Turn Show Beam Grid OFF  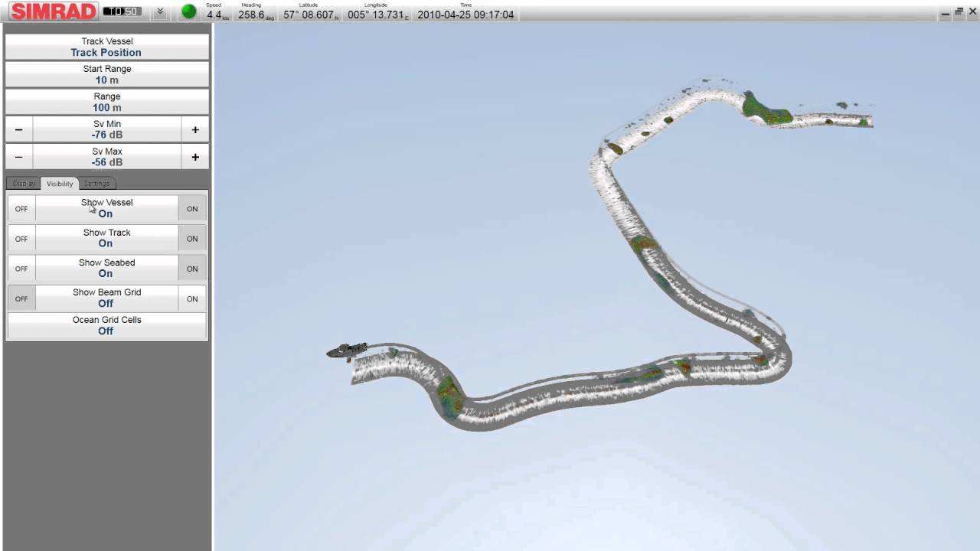[21, 298]
